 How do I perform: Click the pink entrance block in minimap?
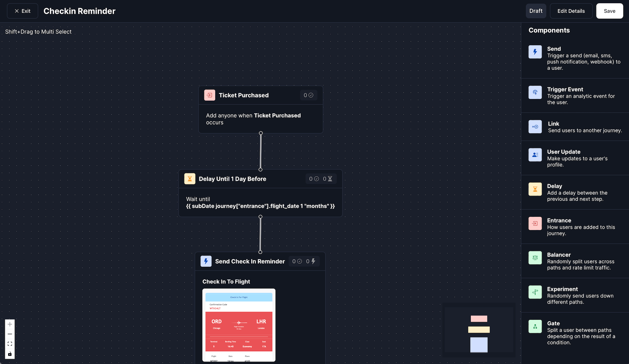click(x=479, y=319)
